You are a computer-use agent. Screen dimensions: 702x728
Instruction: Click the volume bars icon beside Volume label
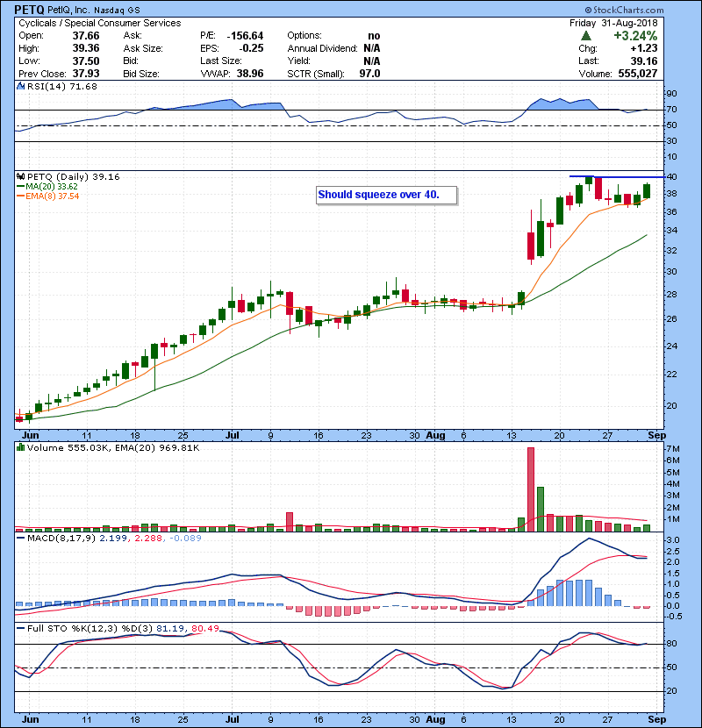click(x=20, y=447)
